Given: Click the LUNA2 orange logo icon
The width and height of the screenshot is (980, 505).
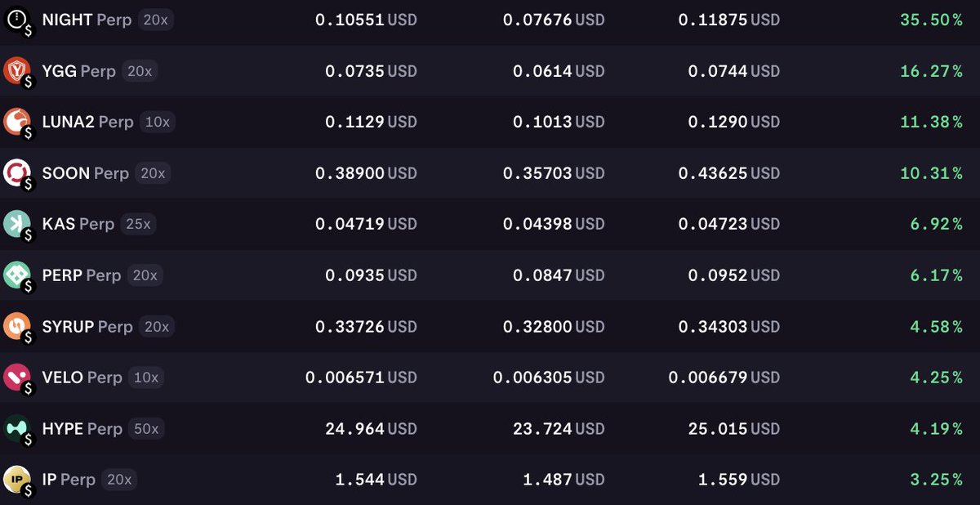Looking at the screenshot, I should point(18,122).
